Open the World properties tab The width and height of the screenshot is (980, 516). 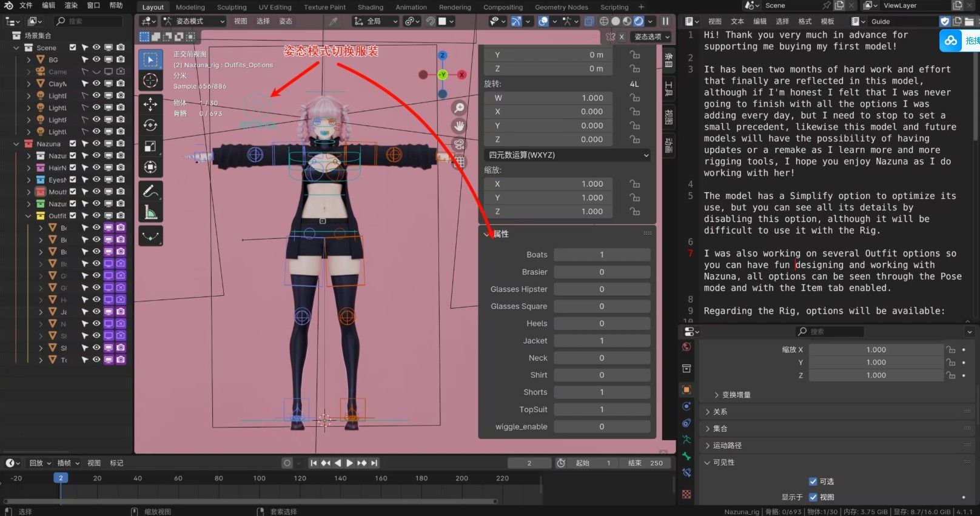pos(686,347)
